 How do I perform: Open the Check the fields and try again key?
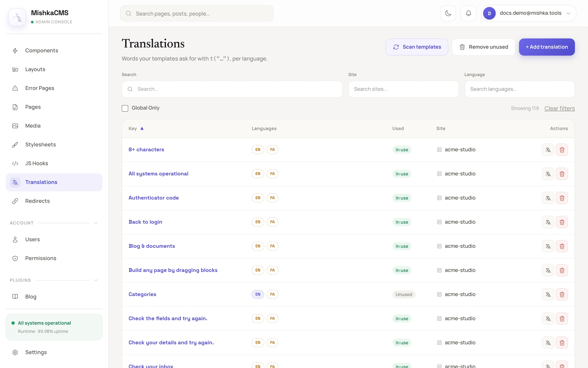[x=168, y=318]
